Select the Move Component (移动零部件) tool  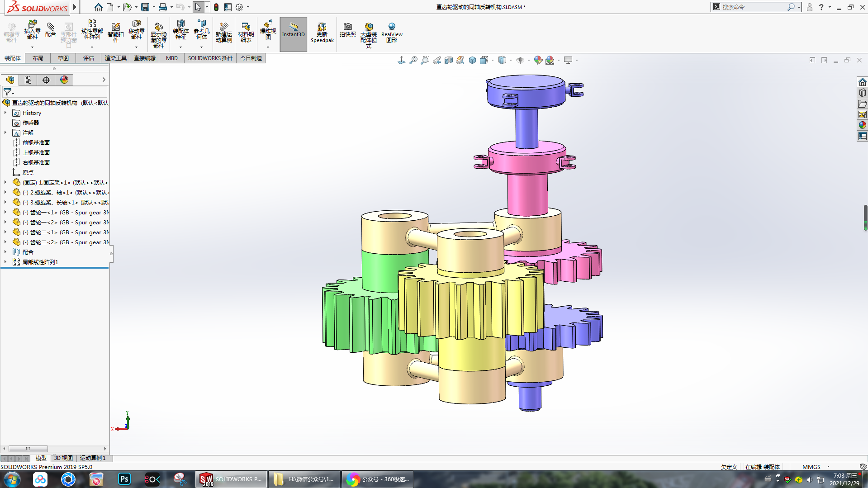coord(136,30)
